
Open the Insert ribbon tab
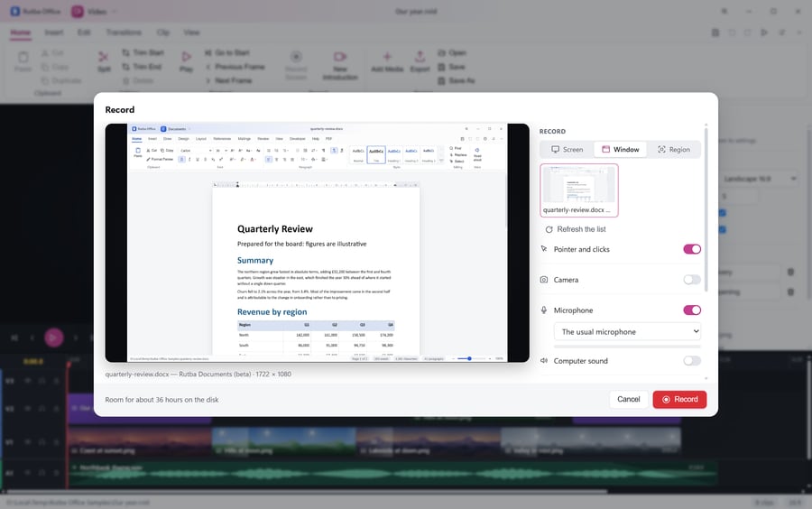54,32
